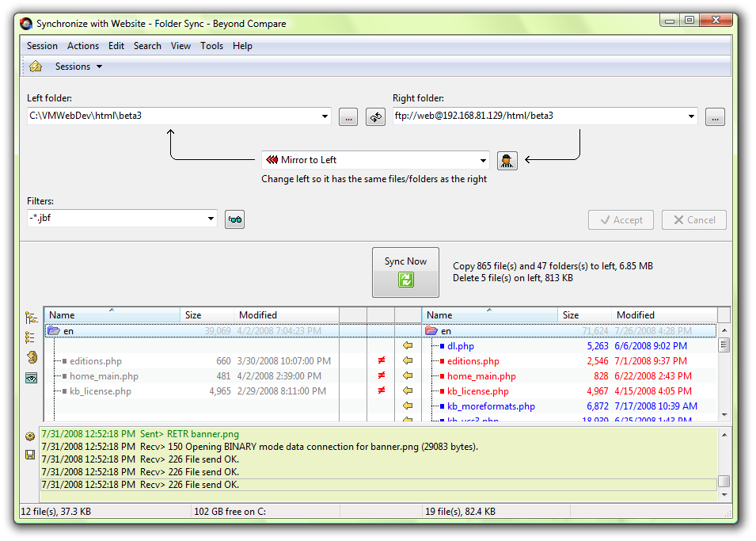The height and width of the screenshot is (541, 756).
Task: Open the Left folder path dropdown arrow
Action: [325, 116]
